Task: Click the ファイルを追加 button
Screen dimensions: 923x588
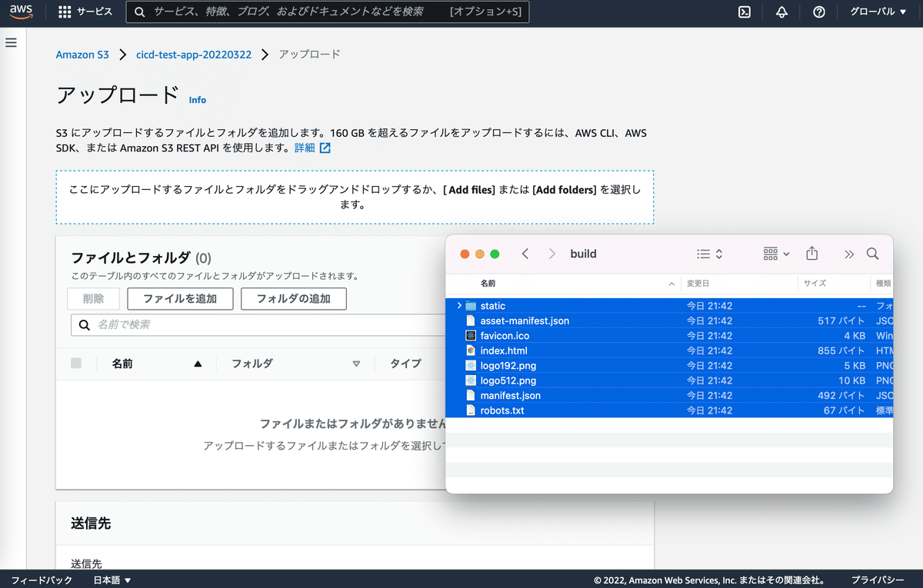Action: (x=180, y=299)
